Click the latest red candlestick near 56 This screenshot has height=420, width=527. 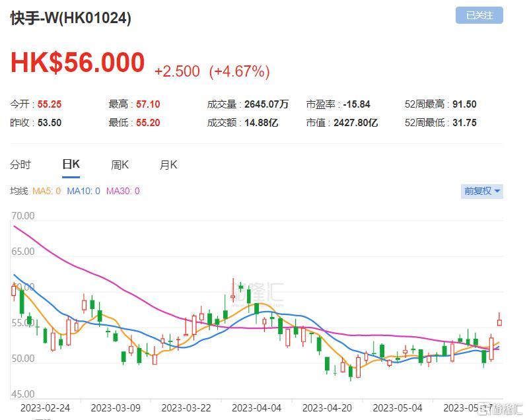(x=499, y=321)
